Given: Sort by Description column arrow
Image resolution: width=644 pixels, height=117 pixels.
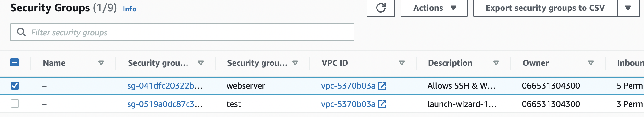Looking at the screenshot, I should (496, 63).
